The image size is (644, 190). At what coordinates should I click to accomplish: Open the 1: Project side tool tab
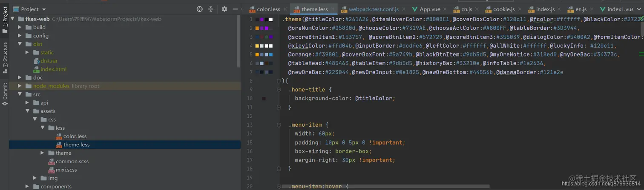[5, 20]
